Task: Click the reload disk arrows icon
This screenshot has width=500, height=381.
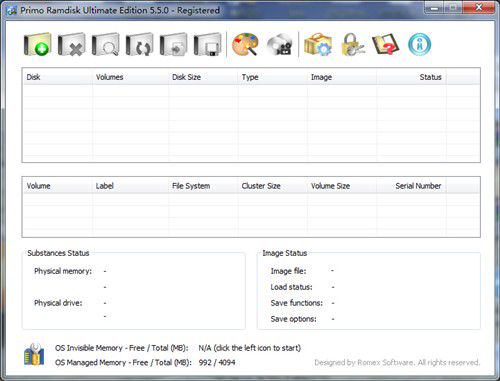Action: click(x=139, y=44)
